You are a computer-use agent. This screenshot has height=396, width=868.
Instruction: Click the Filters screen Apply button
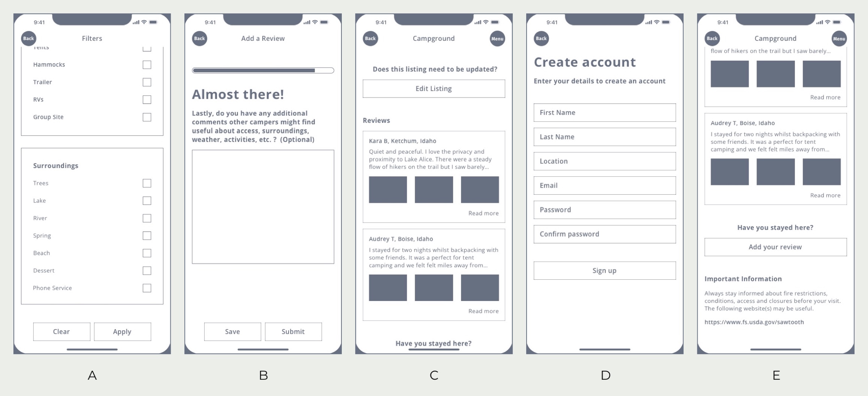(x=123, y=331)
